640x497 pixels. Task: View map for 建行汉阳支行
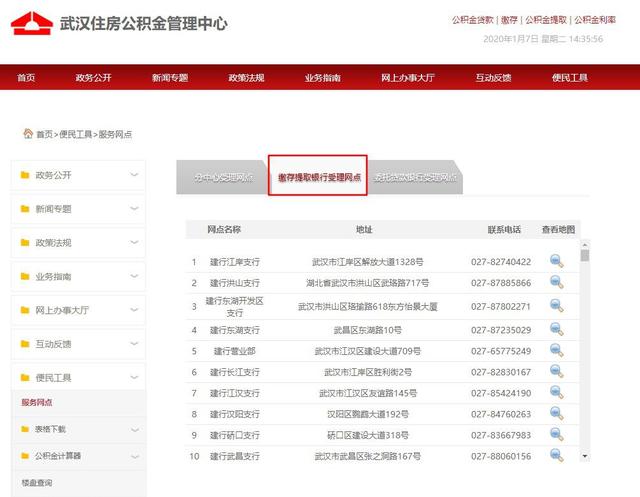point(557,414)
